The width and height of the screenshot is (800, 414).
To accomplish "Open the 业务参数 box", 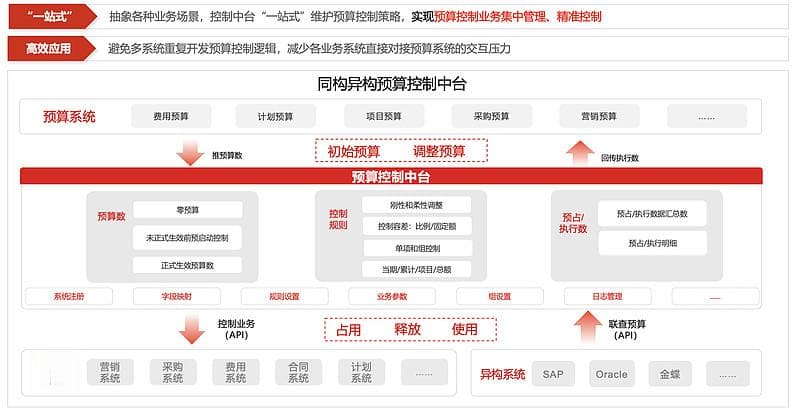I will click(392, 296).
